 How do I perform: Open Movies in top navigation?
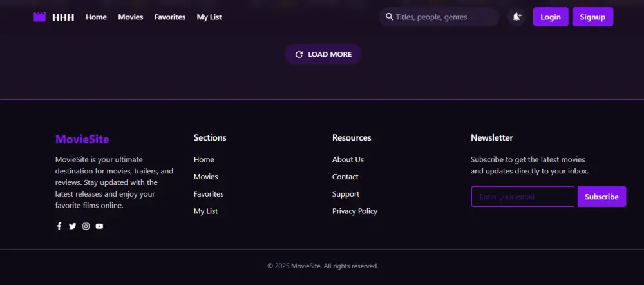[x=131, y=17]
